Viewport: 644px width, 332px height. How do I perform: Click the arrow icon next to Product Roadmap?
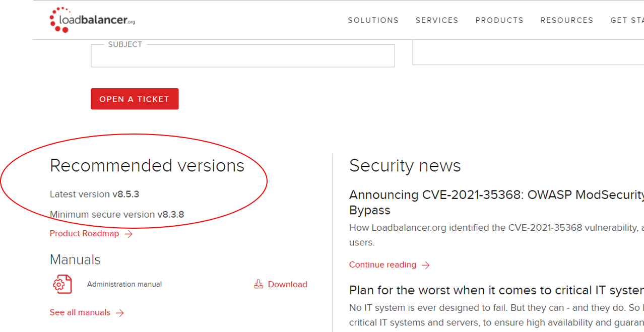pos(128,234)
